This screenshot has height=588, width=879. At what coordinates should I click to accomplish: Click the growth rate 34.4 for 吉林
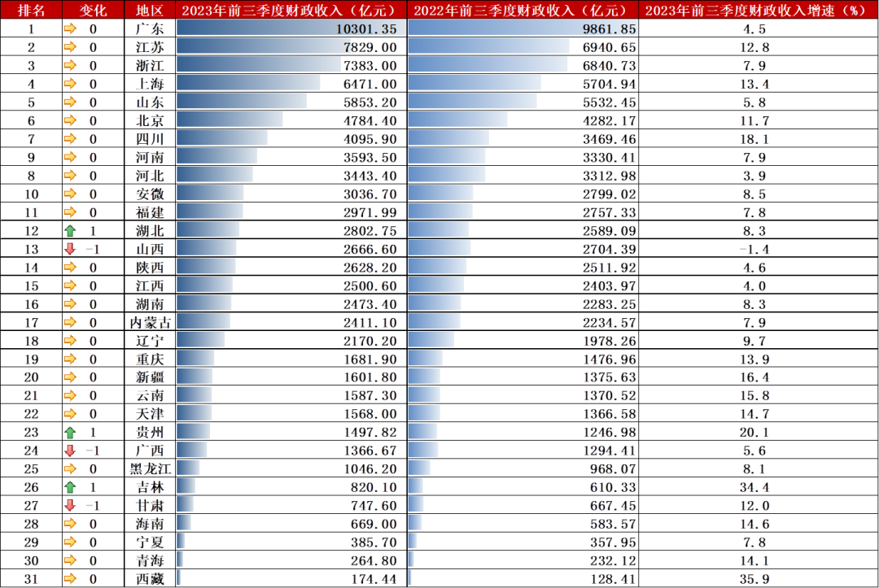[754, 487]
